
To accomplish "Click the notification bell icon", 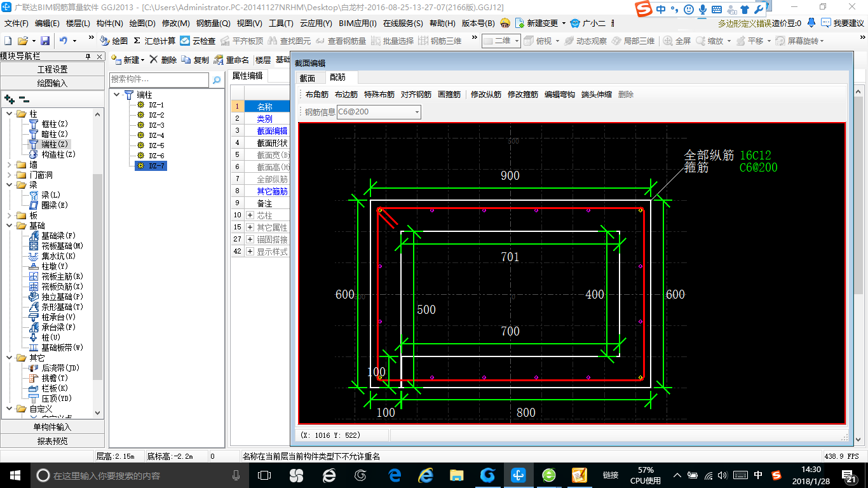I will 811,23.
